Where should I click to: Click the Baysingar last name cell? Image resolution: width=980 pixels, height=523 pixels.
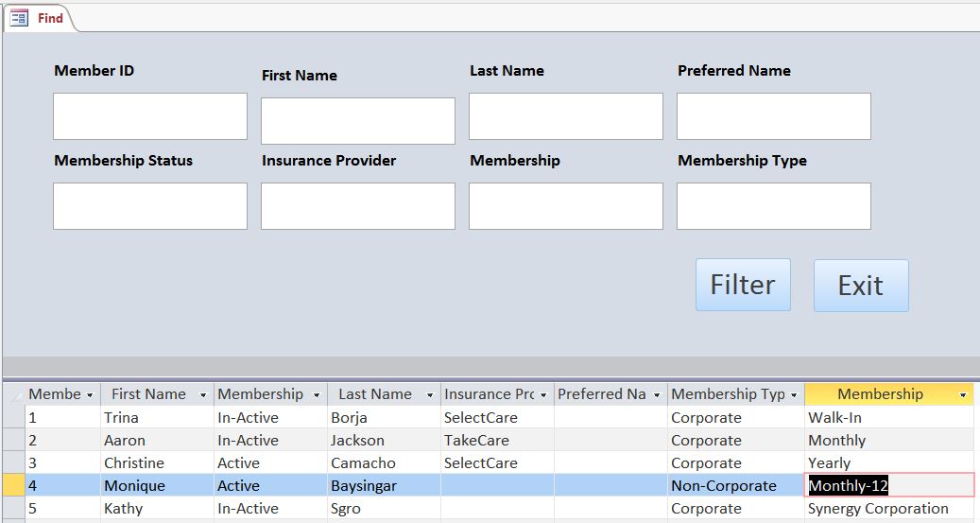[384, 485]
